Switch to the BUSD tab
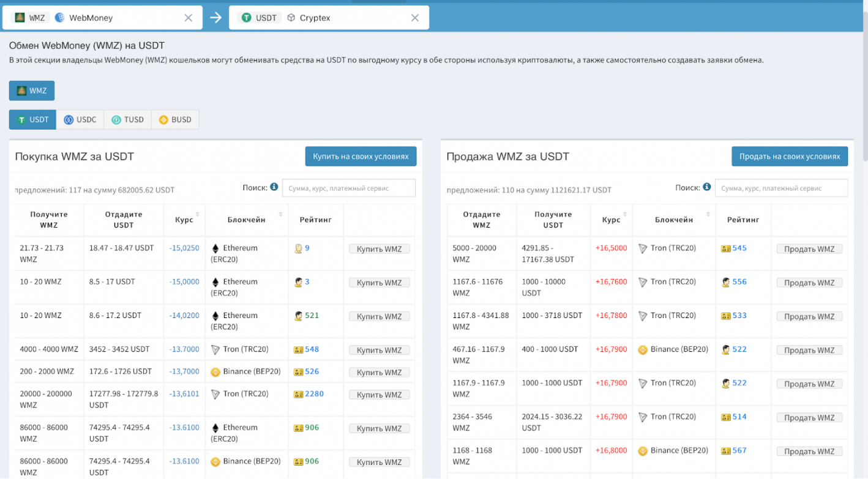This screenshot has height=479, width=868. [x=175, y=120]
